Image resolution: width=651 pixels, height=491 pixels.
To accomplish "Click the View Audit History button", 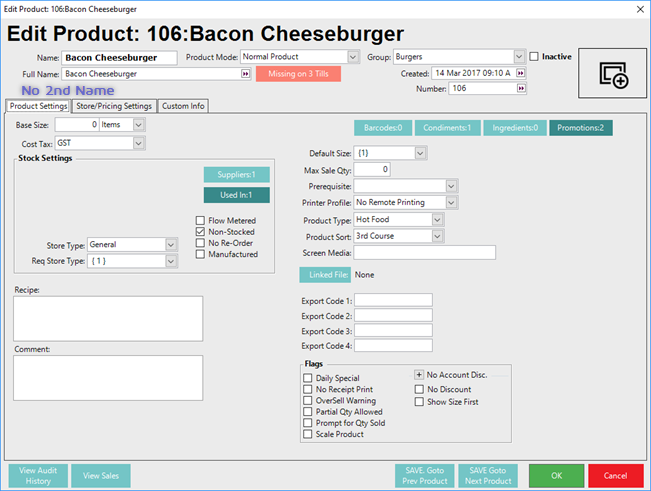I will tap(37, 476).
